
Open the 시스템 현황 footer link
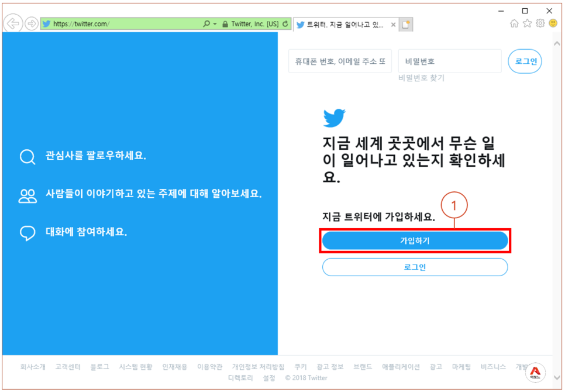click(x=136, y=367)
